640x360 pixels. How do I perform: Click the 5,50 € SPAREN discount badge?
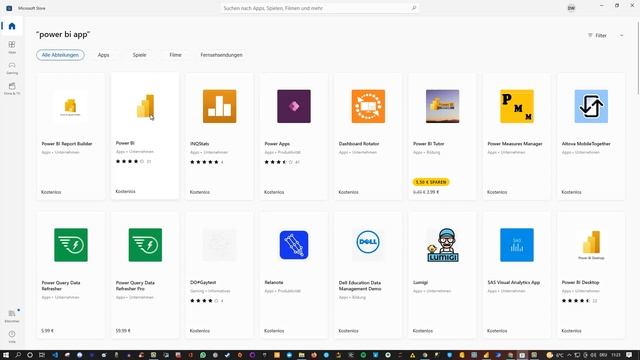[x=431, y=182]
